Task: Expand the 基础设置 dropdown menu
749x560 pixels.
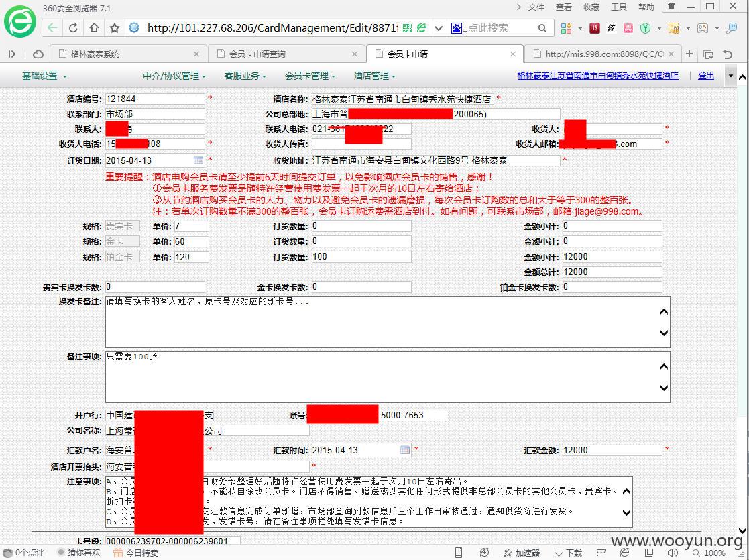Action: tap(44, 76)
